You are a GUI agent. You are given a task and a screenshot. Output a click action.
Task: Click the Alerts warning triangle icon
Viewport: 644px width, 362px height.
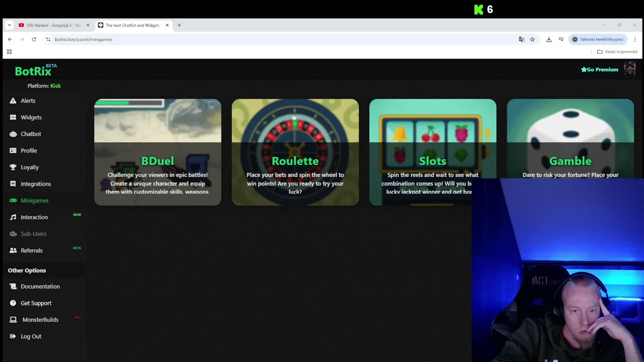[x=13, y=101]
